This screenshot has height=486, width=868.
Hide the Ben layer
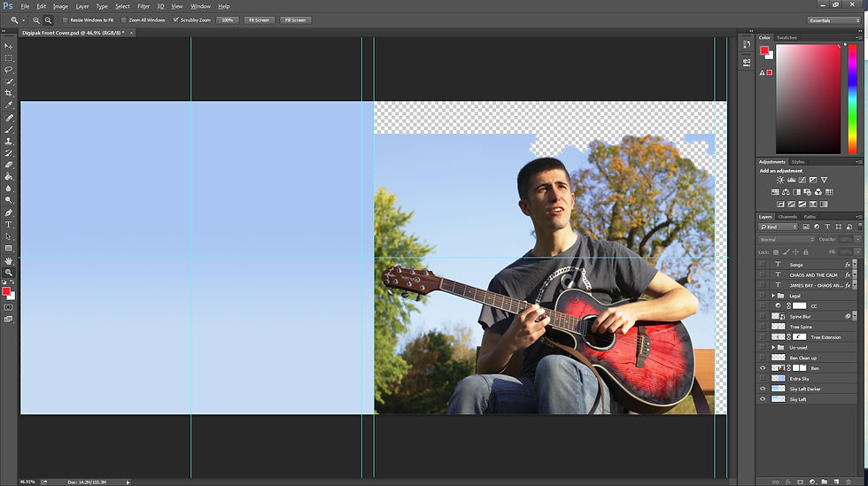[763, 368]
